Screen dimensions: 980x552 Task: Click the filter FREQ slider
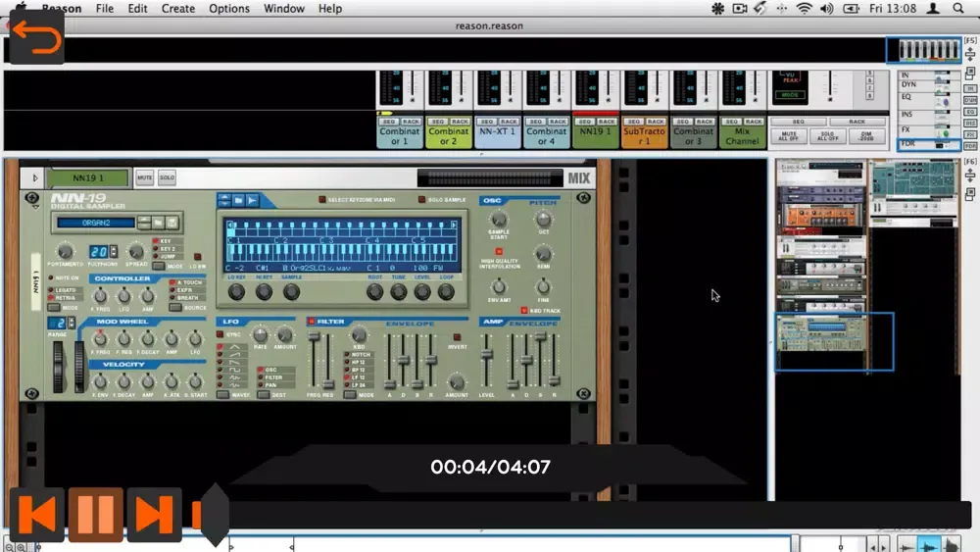[315, 337]
